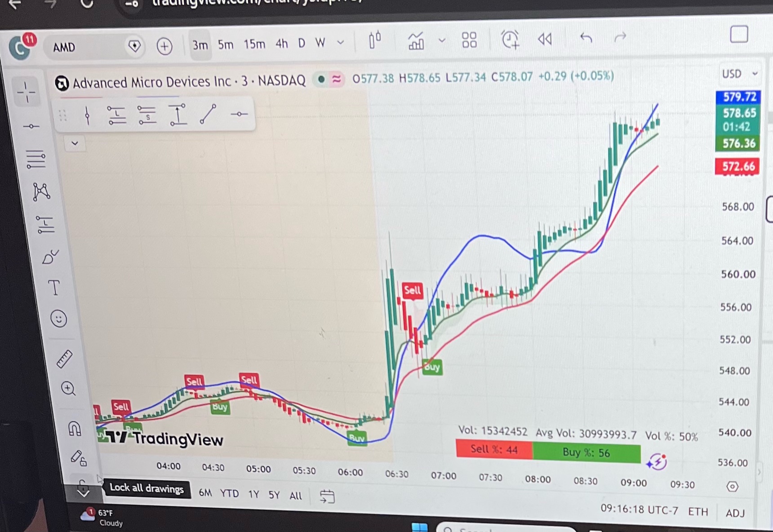Toggle magnet mode on
Screen dimensions: 773x532
75,428
